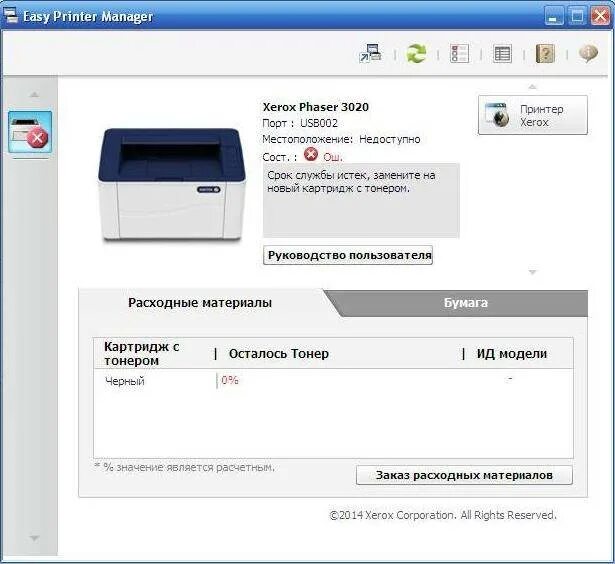Click the 0% toner remaining value
The height and width of the screenshot is (564, 615).
coord(230,380)
